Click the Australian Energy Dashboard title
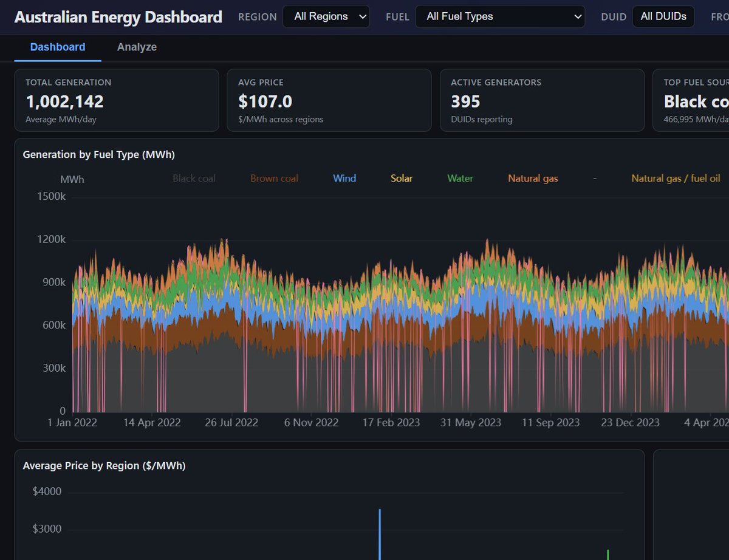This screenshot has width=729, height=560. [118, 16]
